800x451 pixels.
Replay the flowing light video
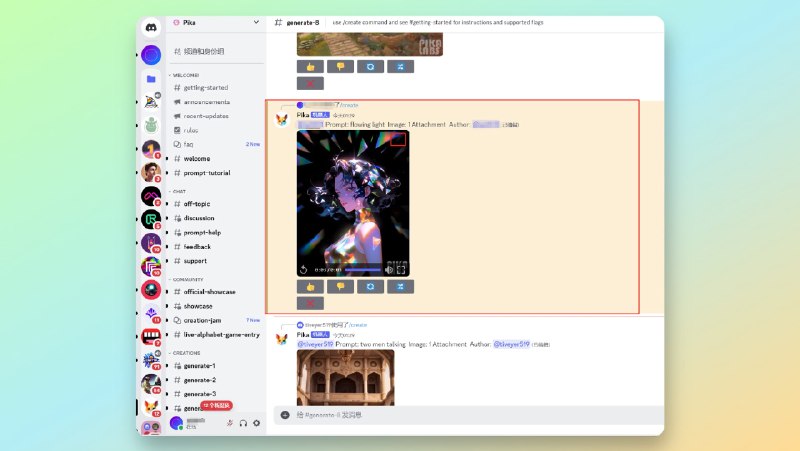click(x=304, y=269)
